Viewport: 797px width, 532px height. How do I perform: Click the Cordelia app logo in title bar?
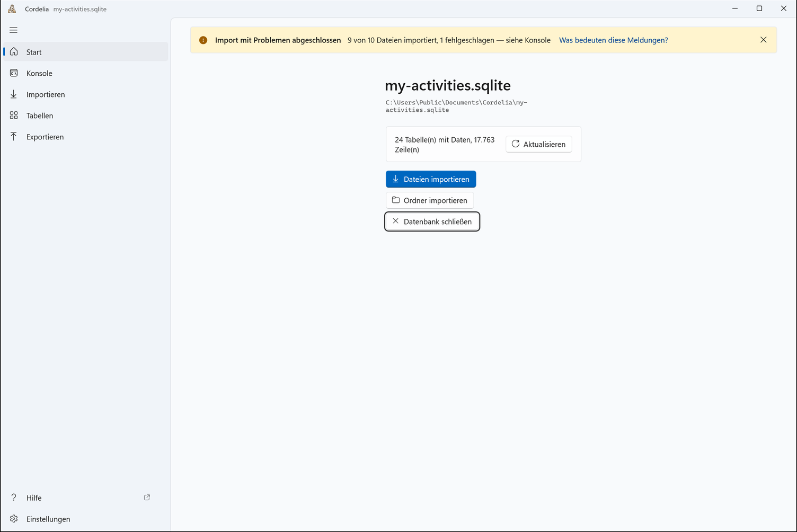12,8
